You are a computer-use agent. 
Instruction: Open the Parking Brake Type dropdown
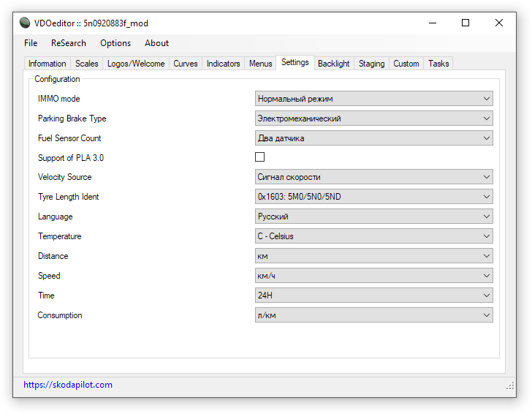(x=374, y=118)
